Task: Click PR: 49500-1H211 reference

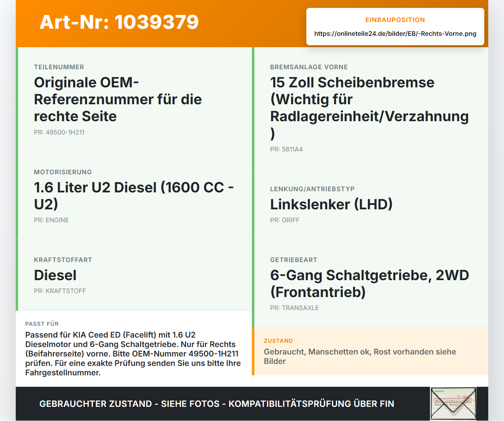Action: 59,132
